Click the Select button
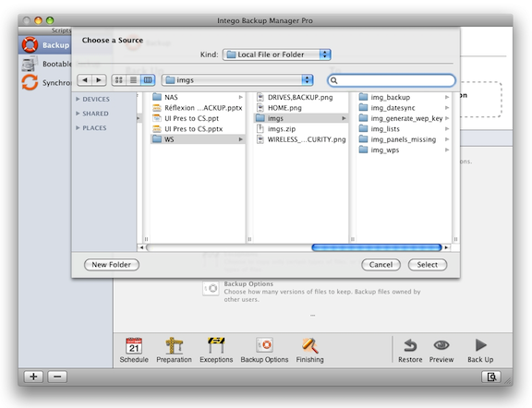The height and width of the screenshot is (408, 532). pyautogui.click(x=427, y=265)
